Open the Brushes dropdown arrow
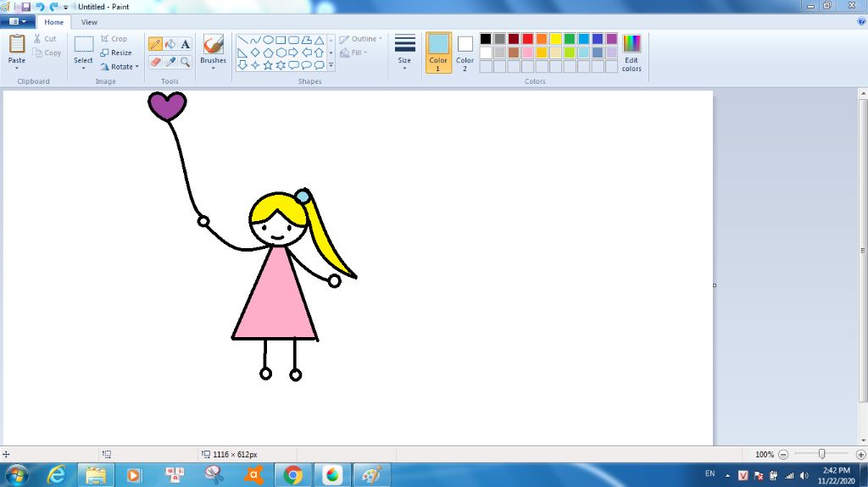The height and width of the screenshot is (487, 868). coord(213,68)
